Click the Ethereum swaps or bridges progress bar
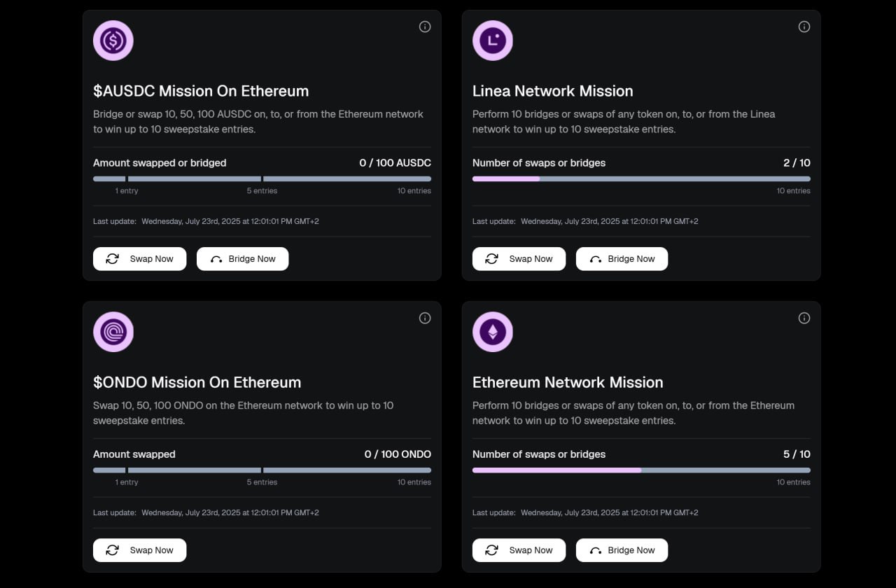 [x=641, y=470]
